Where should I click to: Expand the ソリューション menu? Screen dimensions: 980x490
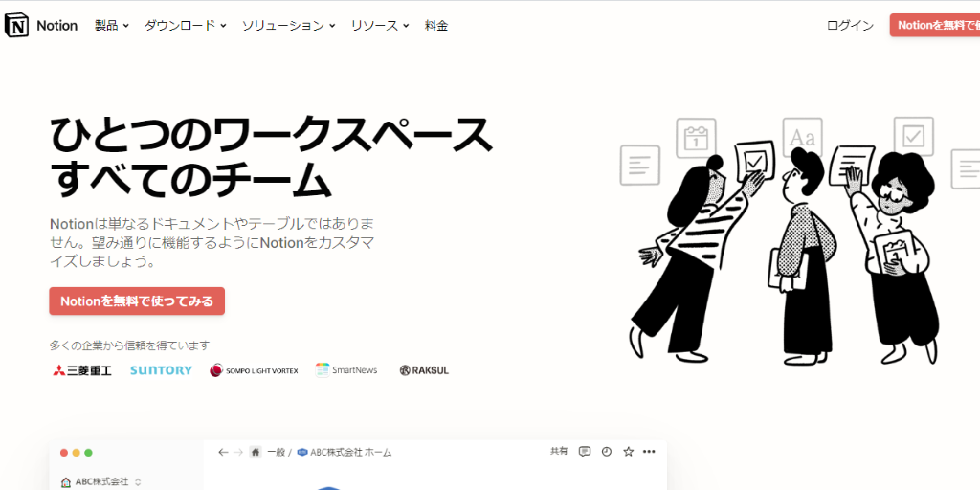(x=289, y=26)
